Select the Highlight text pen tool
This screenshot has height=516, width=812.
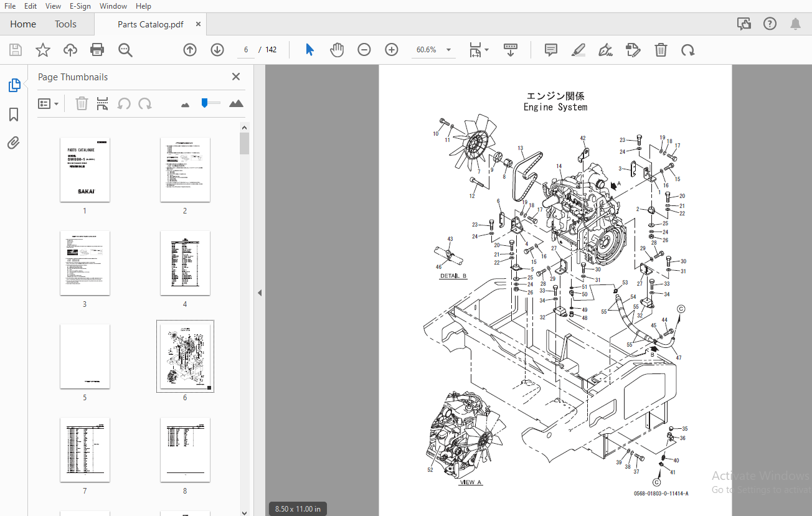point(578,50)
